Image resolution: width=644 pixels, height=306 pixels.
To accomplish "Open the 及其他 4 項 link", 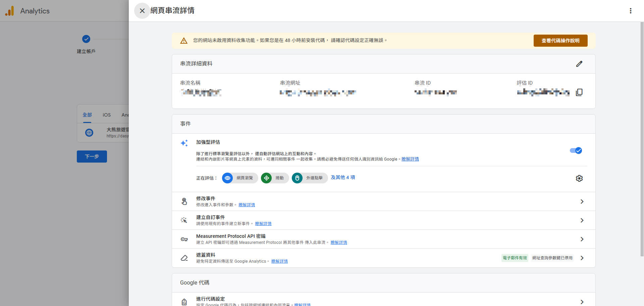I will [x=343, y=177].
